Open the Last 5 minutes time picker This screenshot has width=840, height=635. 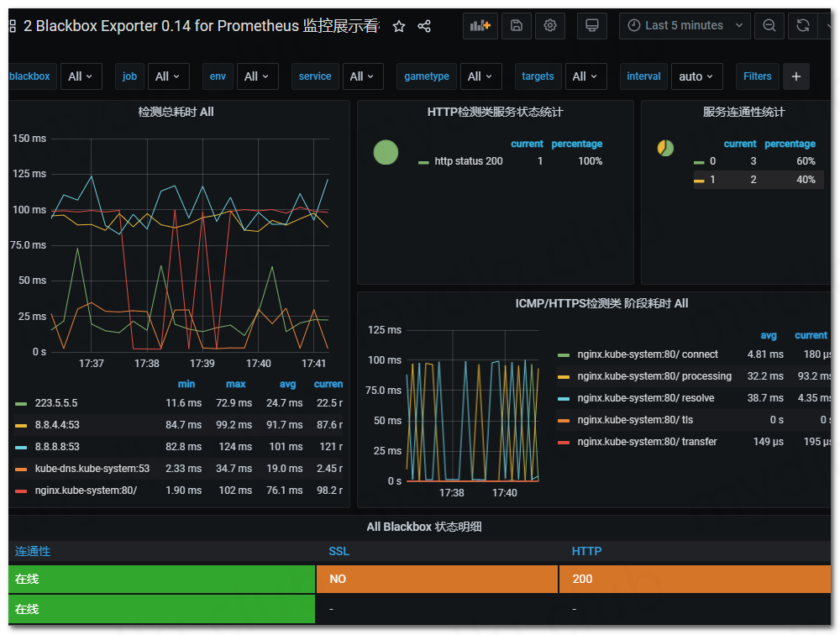(x=685, y=26)
